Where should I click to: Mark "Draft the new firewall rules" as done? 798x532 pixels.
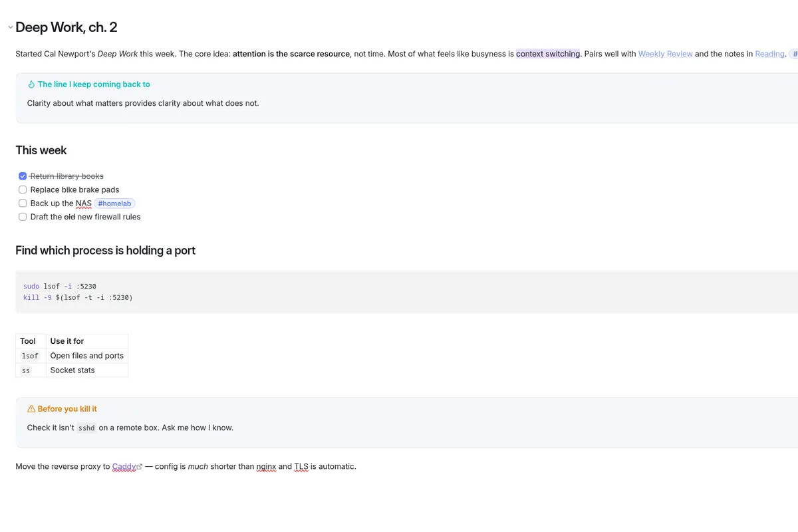(x=23, y=217)
